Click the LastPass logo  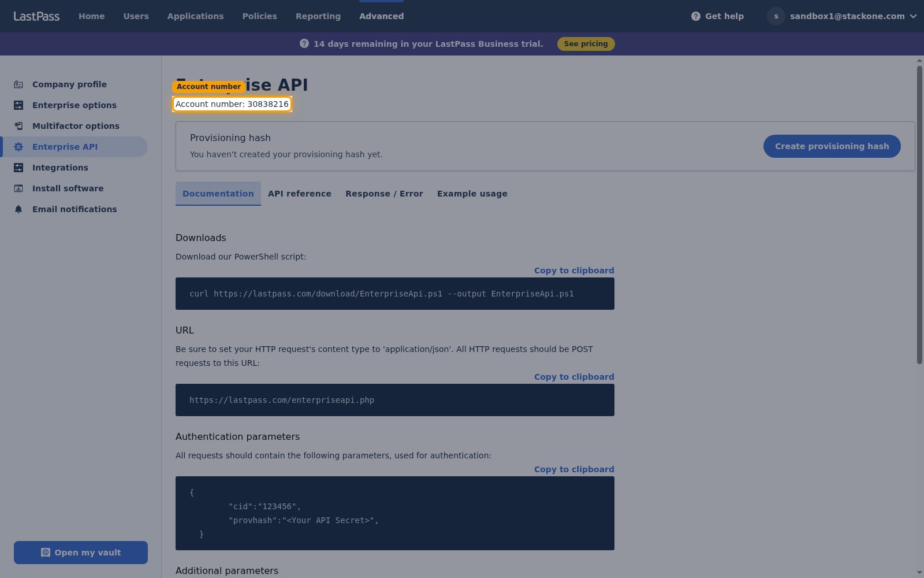(x=36, y=16)
